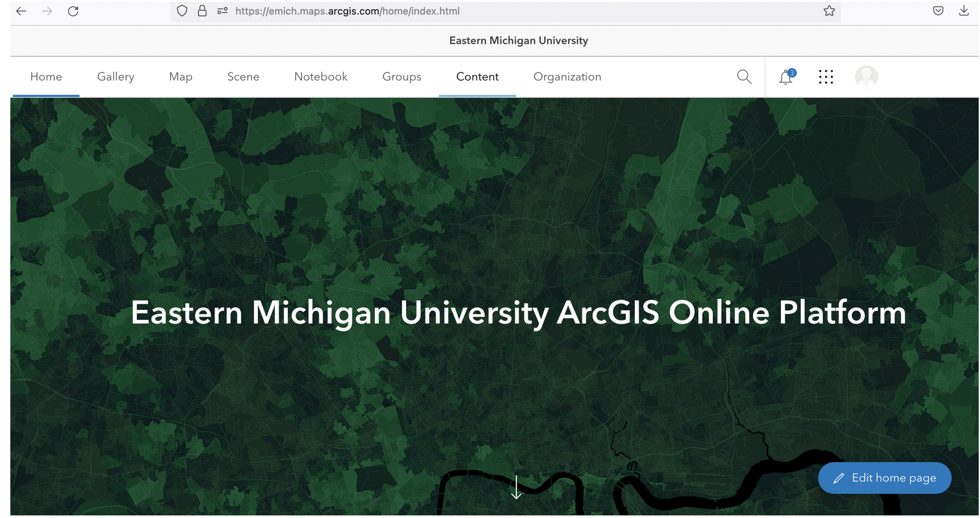This screenshot has width=980, height=518.
Task: Bookmark this page with the star icon
Action: [829, 11]
